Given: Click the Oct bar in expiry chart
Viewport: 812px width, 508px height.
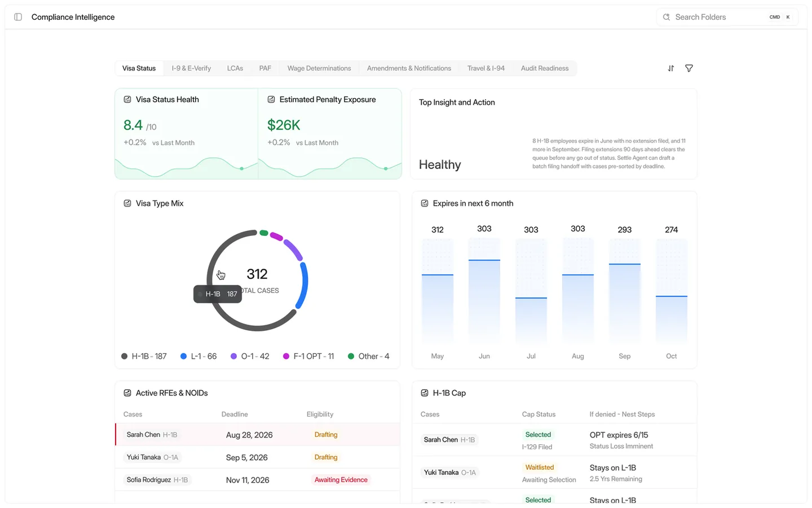Looking at the screenshot, I should coord(672,319).
